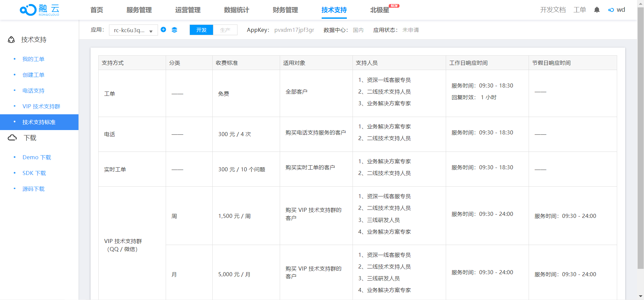Collapse the 技术支持 sidebar heading
This screenshot has width=644, height=300.
point(34,40)
